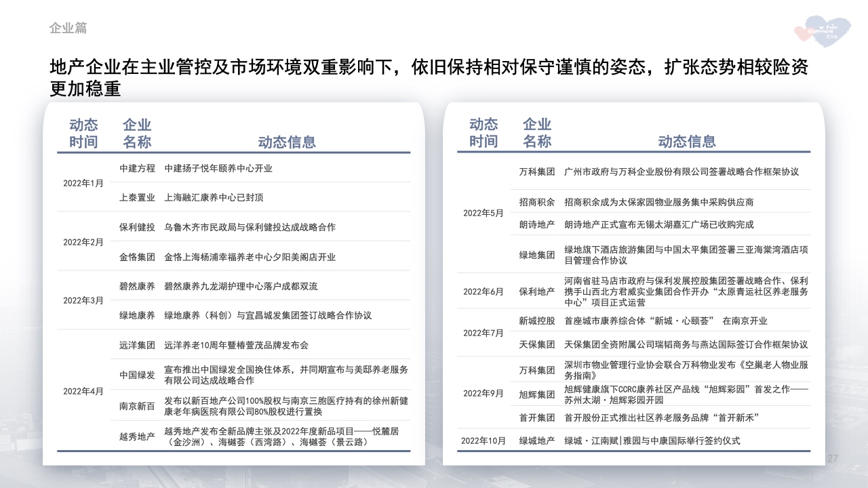
Task: Select the text starting "天保集团全资附属公司瑞韬商务"
Action: (686, 344)
